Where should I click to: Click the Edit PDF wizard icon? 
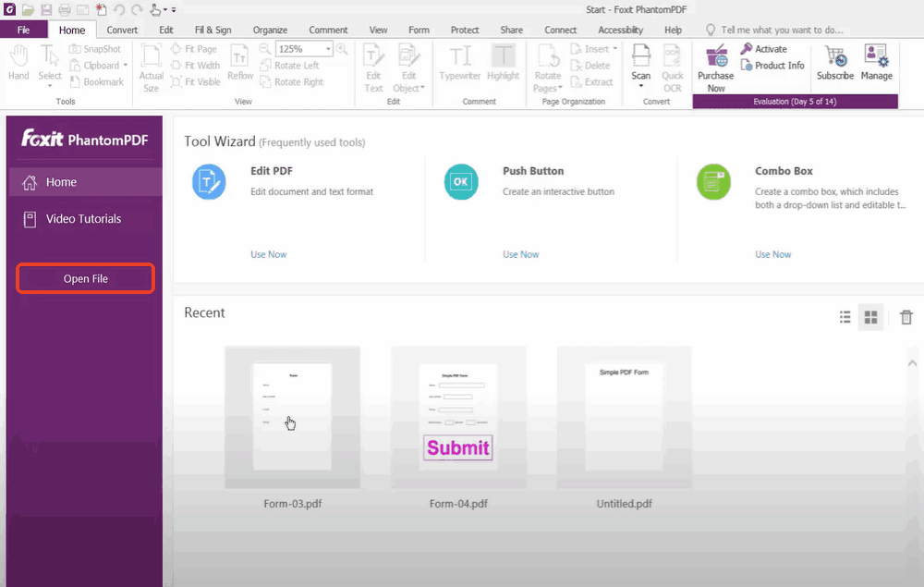[209, 181]
